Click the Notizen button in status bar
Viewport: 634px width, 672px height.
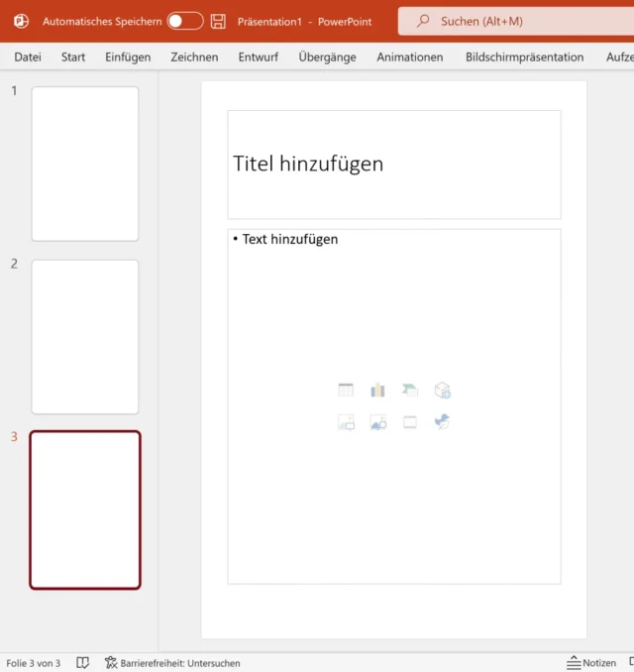click(x=591, y=663)
